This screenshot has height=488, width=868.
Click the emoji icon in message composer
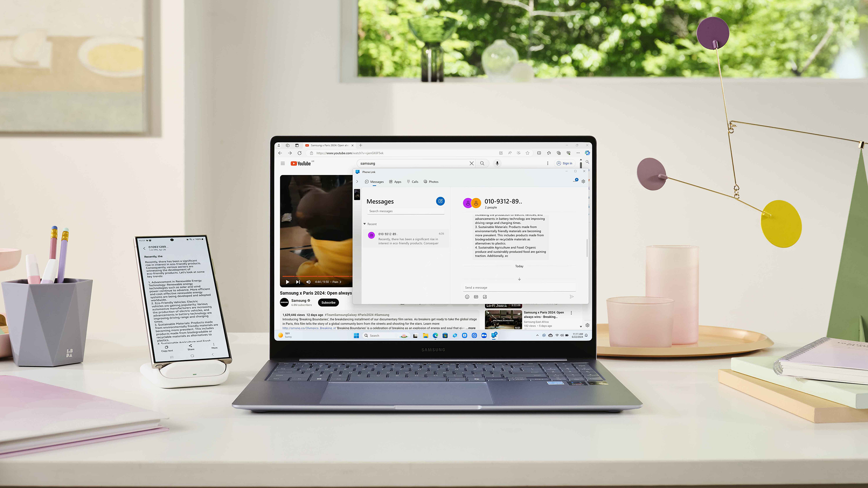[x=467, y=297]
